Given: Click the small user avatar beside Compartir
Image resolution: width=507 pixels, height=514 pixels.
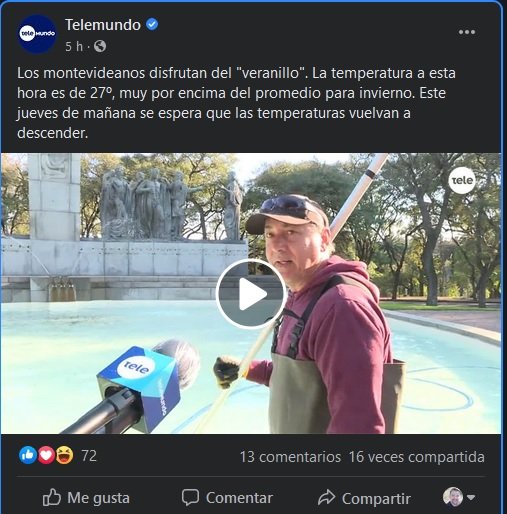Looking at the screenshot, I should click(x=453, y=497).
